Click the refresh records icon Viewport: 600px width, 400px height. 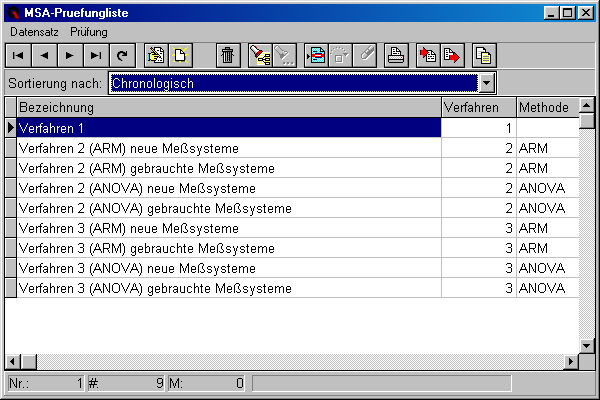pos(121,56)
